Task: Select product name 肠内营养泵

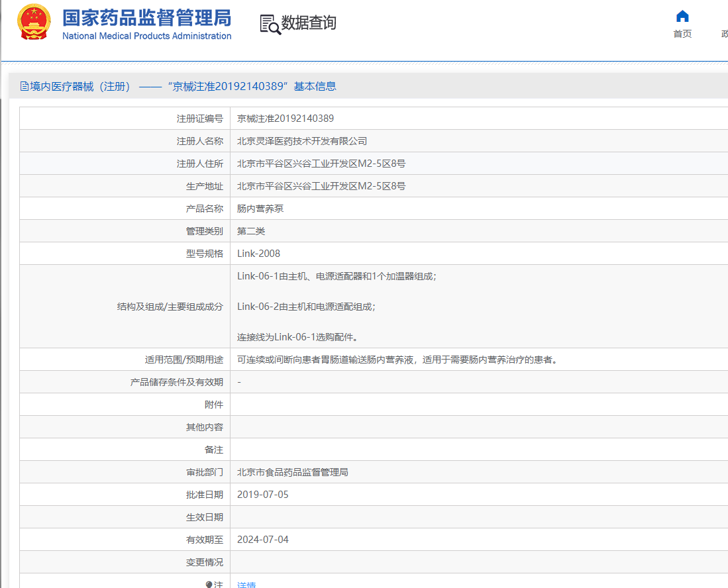Action: pos(260,209)
